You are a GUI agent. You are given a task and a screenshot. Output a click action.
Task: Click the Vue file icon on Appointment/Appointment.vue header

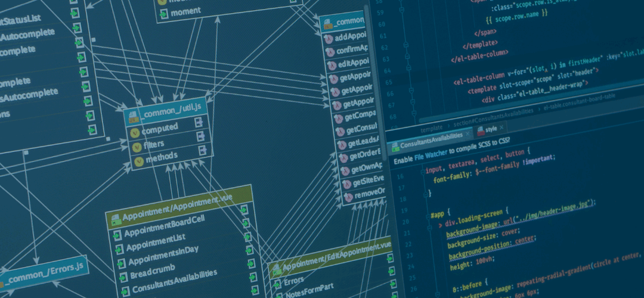114,216
